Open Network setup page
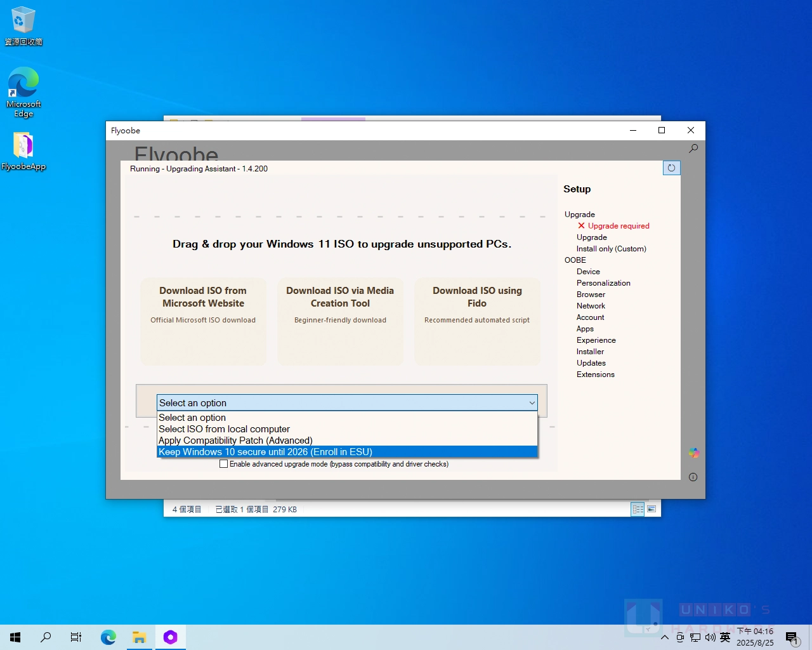The image size is (812, 650). point(591,306)
